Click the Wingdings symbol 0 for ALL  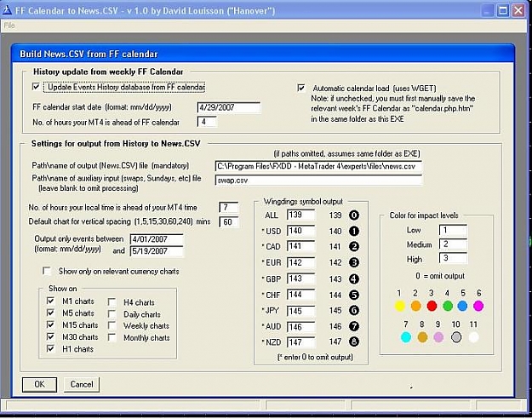tap(354, 215)
